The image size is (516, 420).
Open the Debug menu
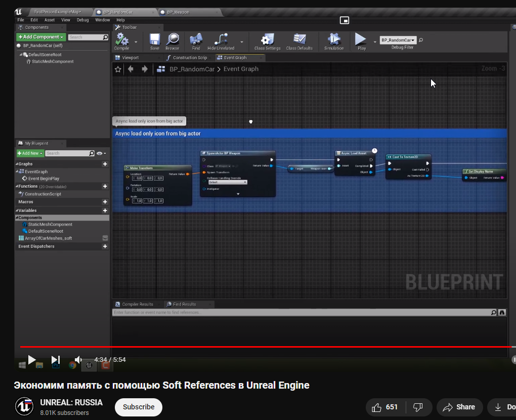82,20
